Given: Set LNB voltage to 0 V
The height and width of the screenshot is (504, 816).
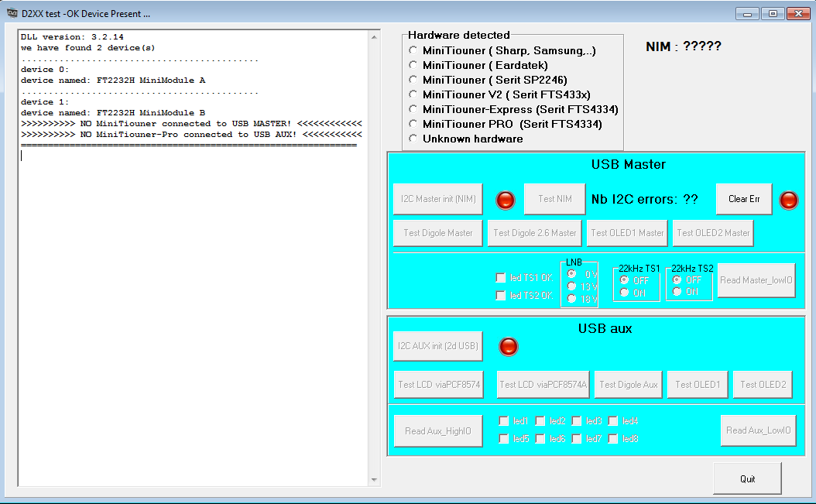Looking at the screenshot, I should (x=572, y=274).
